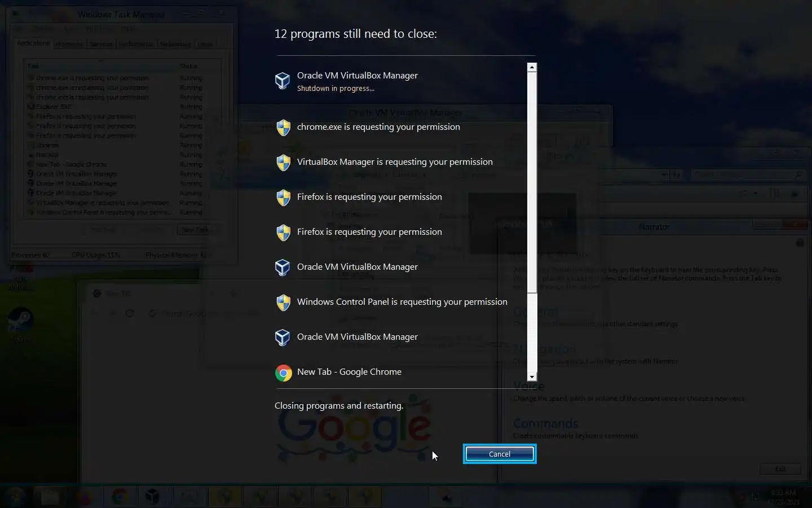Click the taskbar clock
Image resolution: width=812 pixels, height=508 pixels.
784,497
